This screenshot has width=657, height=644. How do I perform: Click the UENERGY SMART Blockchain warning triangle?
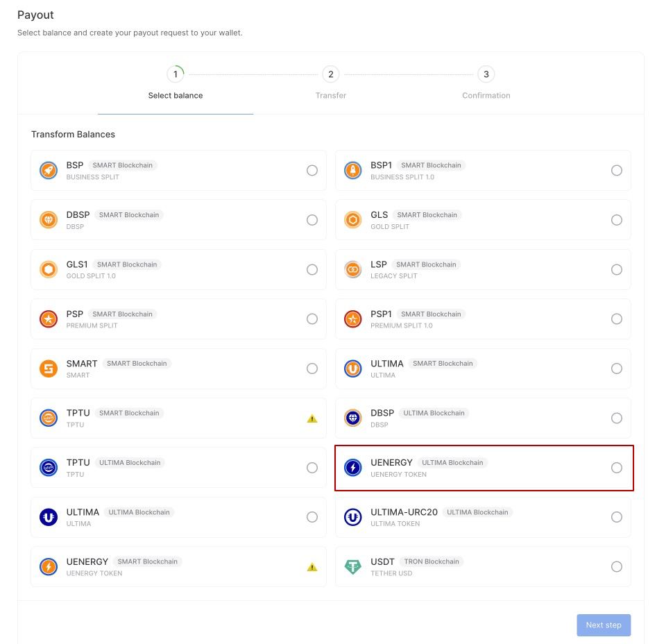312,567
